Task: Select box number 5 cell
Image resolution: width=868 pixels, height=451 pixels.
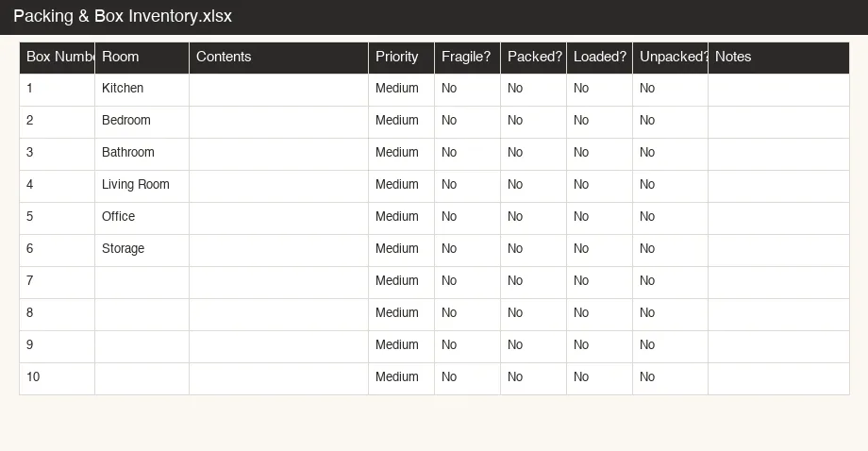Action: click(57, 218)
